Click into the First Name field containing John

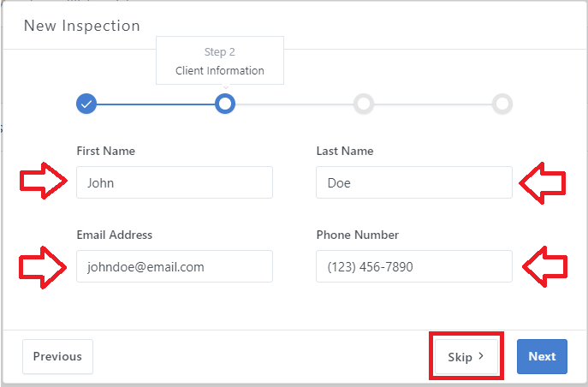pos(174,182)
